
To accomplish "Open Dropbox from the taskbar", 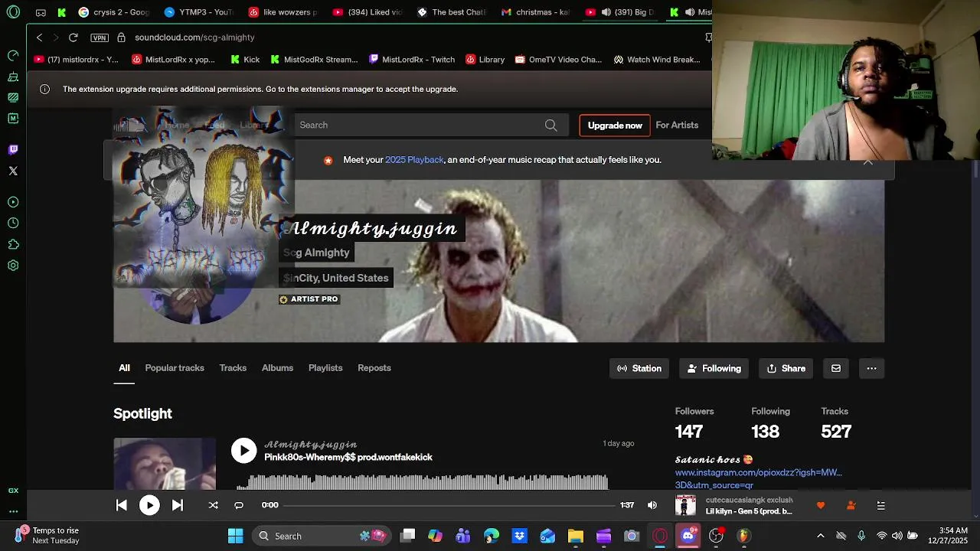I will coord(519,536).
